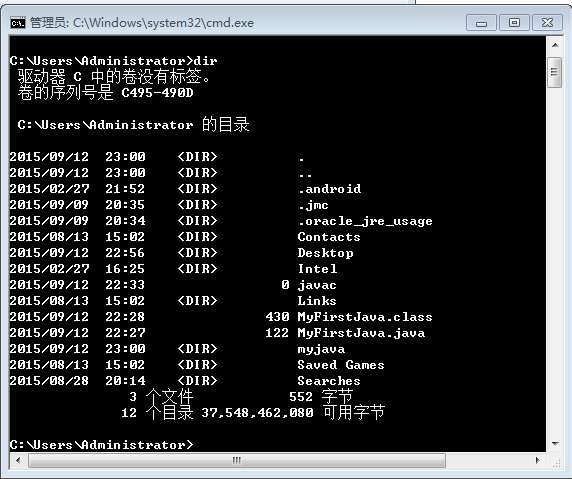The image size is (572, 479).
Task: Maximize the cmd.exe window
Action: pos(514,23)
